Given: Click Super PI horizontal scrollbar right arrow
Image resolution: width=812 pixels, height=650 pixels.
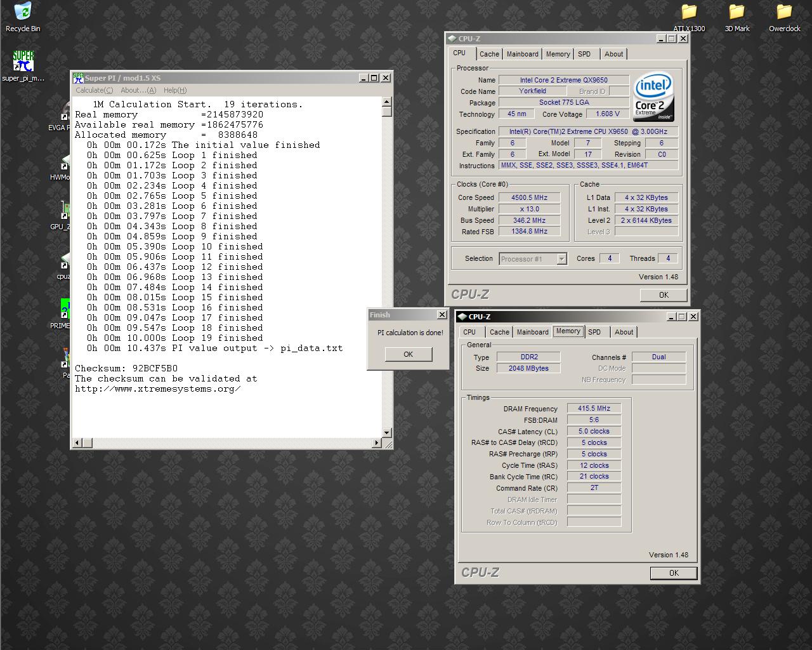Looking at the screenshot, I should [x=377, y=442].
